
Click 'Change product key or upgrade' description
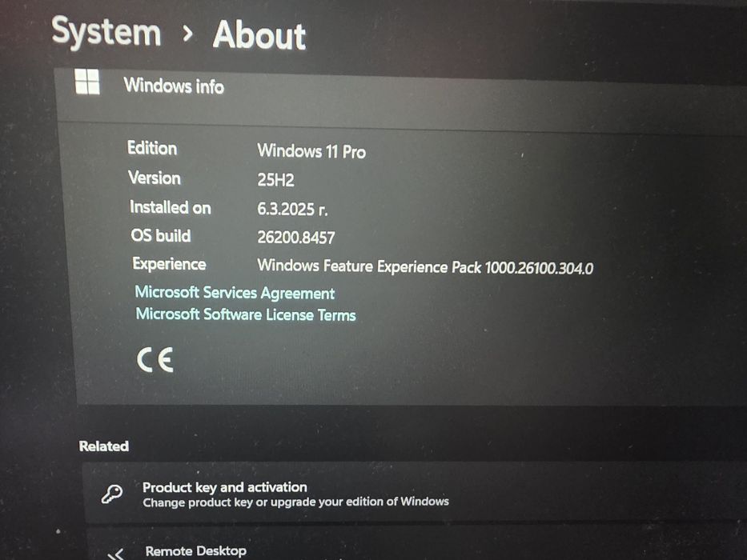click(x=296, y=502)
